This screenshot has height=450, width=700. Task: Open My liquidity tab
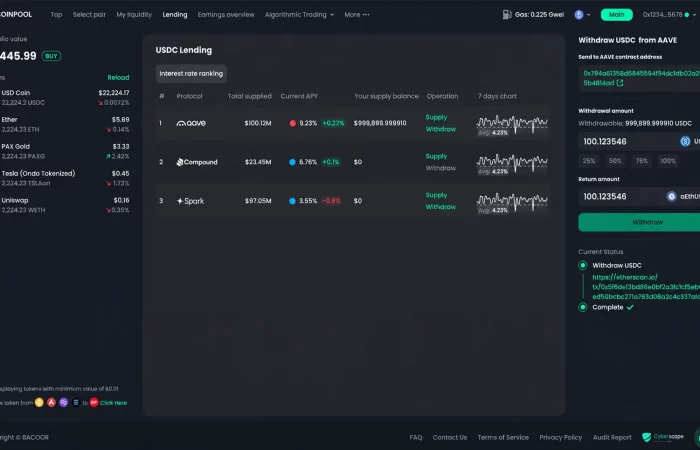[x=134, y=15]
